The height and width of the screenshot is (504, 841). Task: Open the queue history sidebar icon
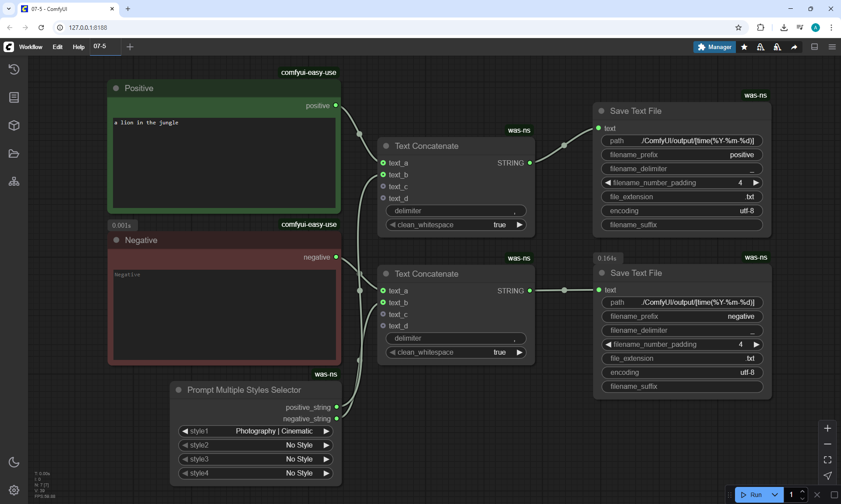[14, 69]
